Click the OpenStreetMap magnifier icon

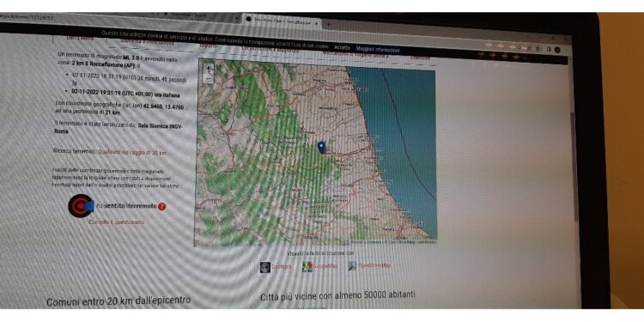coord(352,265)
